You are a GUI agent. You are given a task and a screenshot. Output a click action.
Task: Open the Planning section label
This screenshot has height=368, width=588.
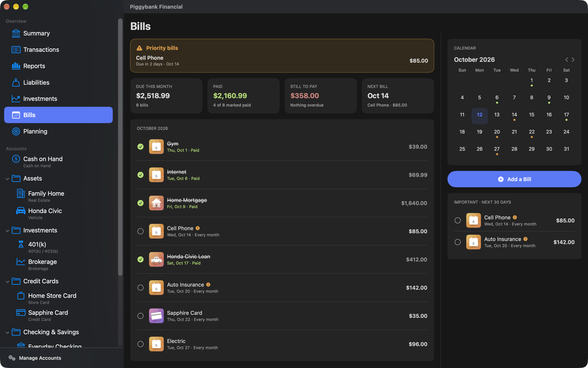[x=35, y=131]
